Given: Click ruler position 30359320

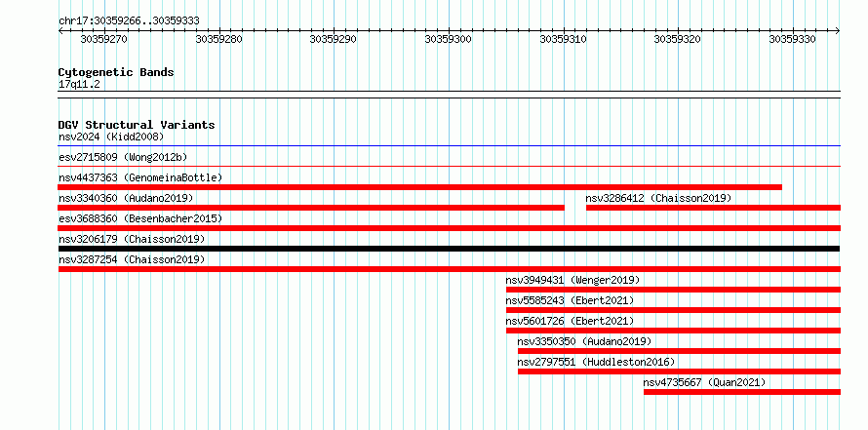Looking at the screenshot, I should [678, 39].
